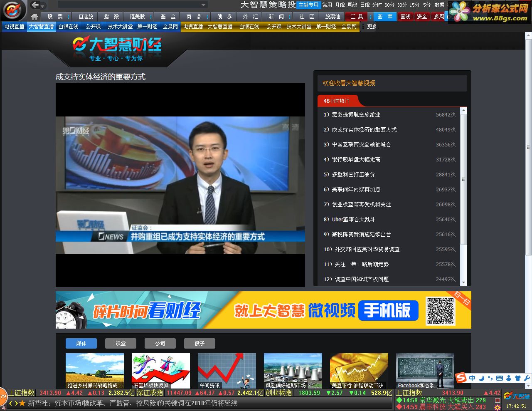
Task: Open the 外汇 menu
Action: coord(250,17)
